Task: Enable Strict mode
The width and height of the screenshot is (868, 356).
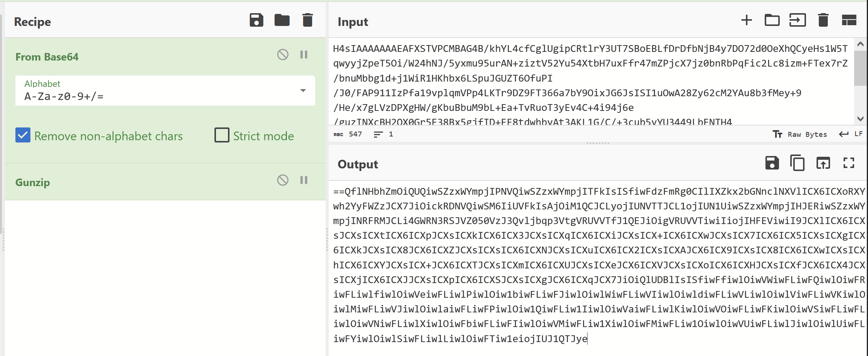Action: (x=222, y=135)
